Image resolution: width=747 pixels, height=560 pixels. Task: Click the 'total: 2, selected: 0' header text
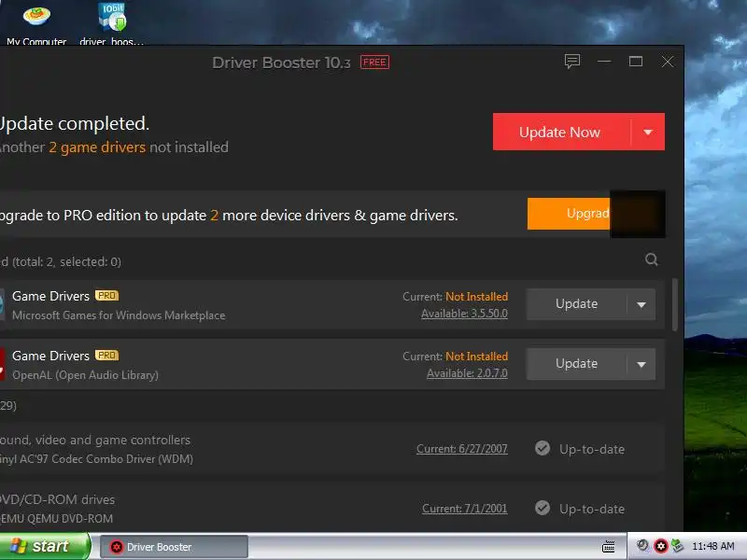[66, 262]
